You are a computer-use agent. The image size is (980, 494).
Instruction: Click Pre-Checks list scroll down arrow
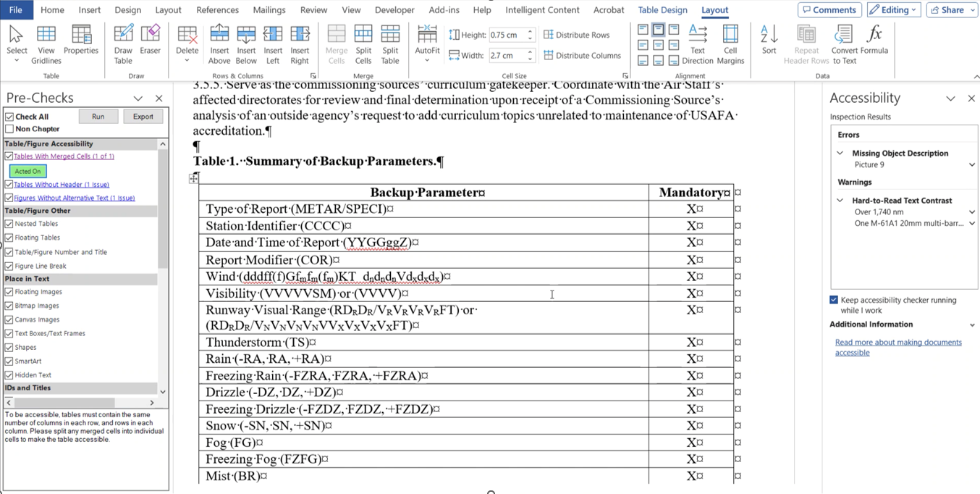(x=163, y=392)
